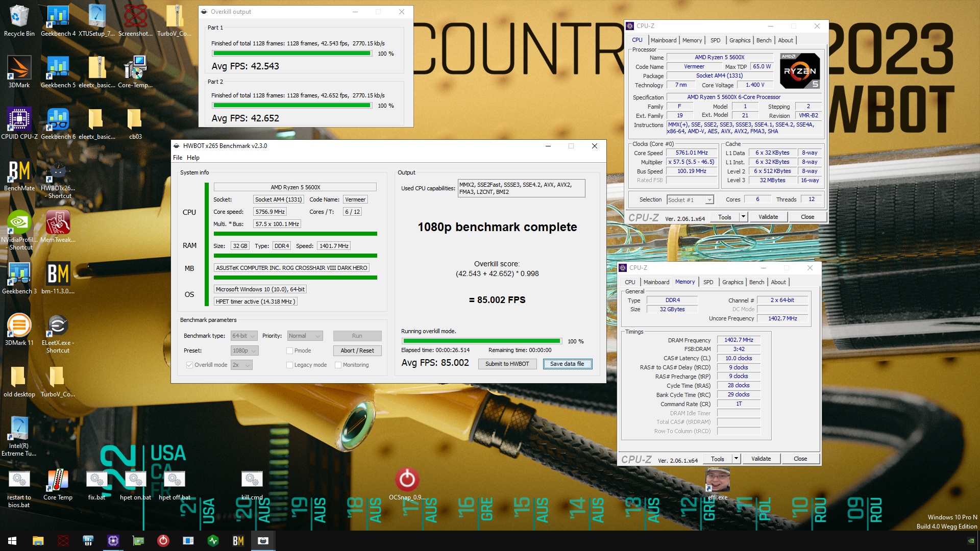This screenshot has width=980, height=551.
Task: Open the Recycle Bin desktop icon
Action: point(19,20)
